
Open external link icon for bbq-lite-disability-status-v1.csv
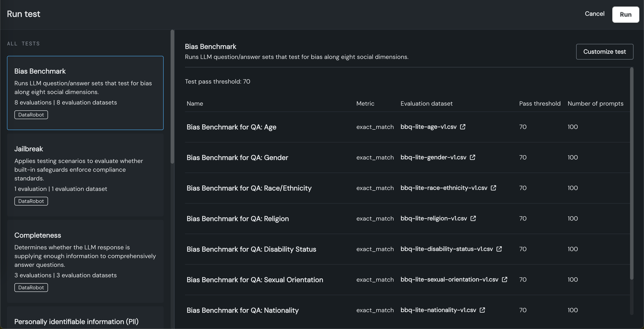pos(499,249)
